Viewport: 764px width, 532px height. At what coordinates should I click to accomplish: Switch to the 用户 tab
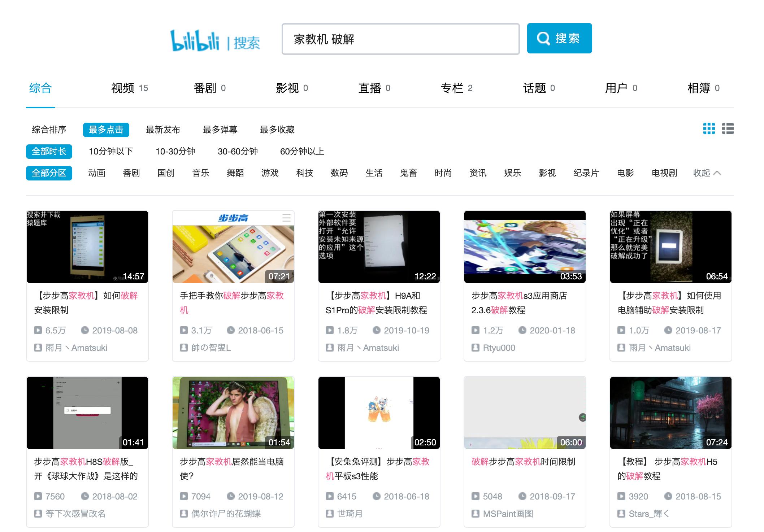point(616,87)
